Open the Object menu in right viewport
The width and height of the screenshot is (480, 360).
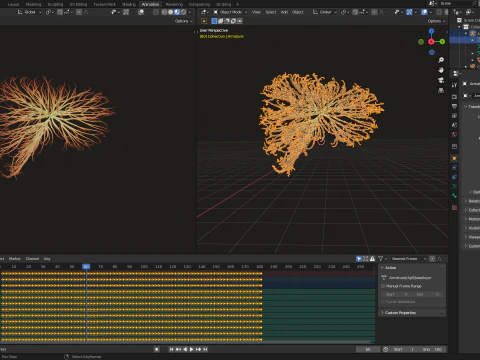click(x=298, y=12)
